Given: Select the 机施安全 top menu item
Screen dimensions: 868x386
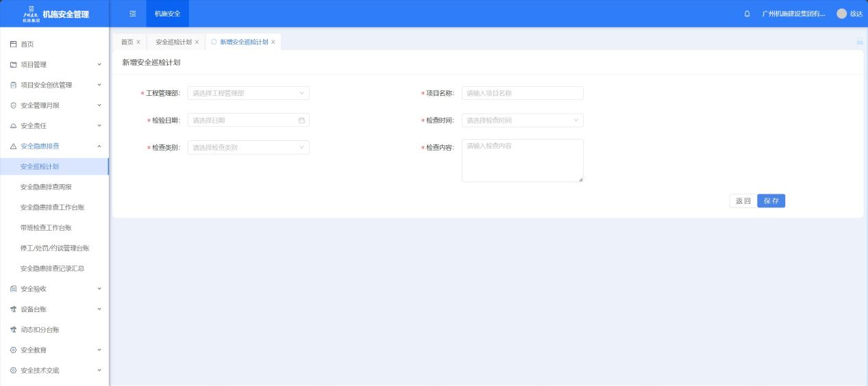Looking at the screenshot, I should click(x=167, y=14).
